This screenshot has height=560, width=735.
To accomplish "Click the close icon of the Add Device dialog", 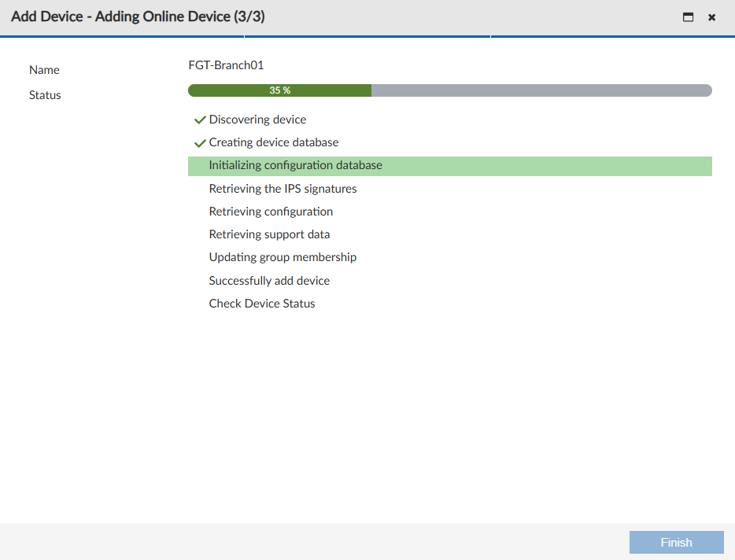I will coord(711,17).
